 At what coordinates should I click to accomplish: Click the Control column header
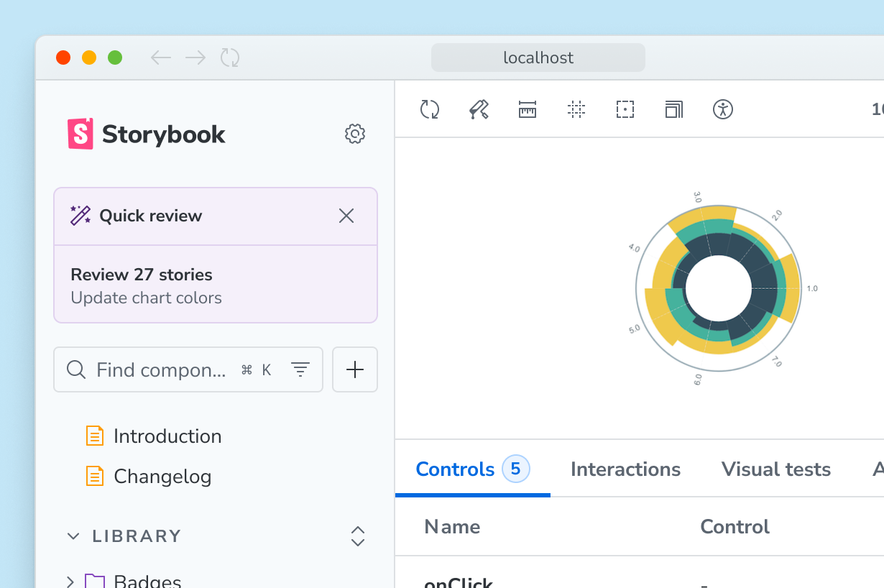[x=735, y=527]
